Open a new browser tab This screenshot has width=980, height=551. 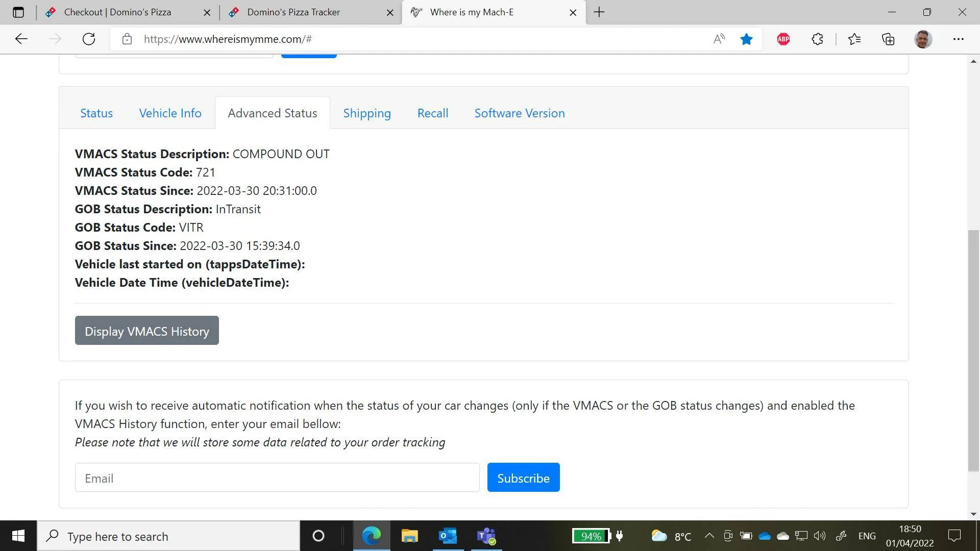pyautogui.click(x=599, y=12)
